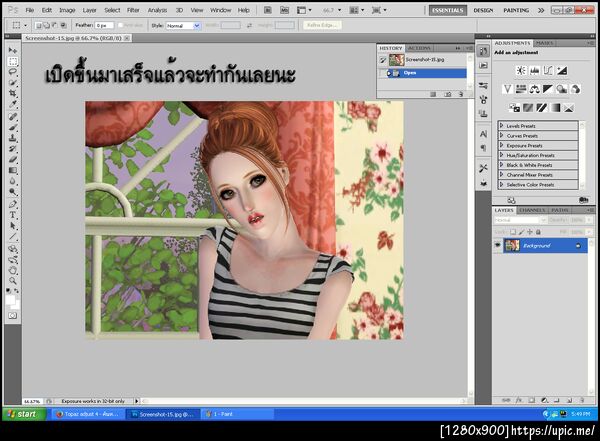Image resolution: width=600 pixels, height=441 pixels.
Task: Select the Quick Selection tool
Action: click(x=13, y=82)
